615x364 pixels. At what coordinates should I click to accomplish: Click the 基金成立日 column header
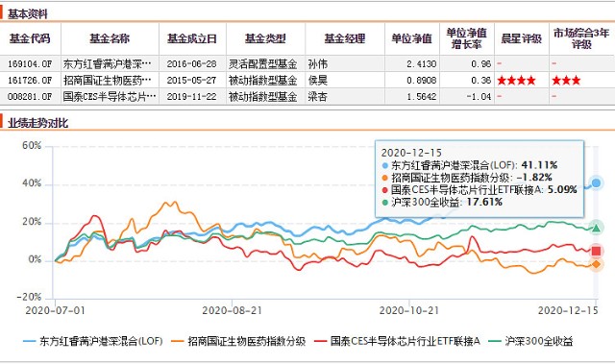(192, 38)
